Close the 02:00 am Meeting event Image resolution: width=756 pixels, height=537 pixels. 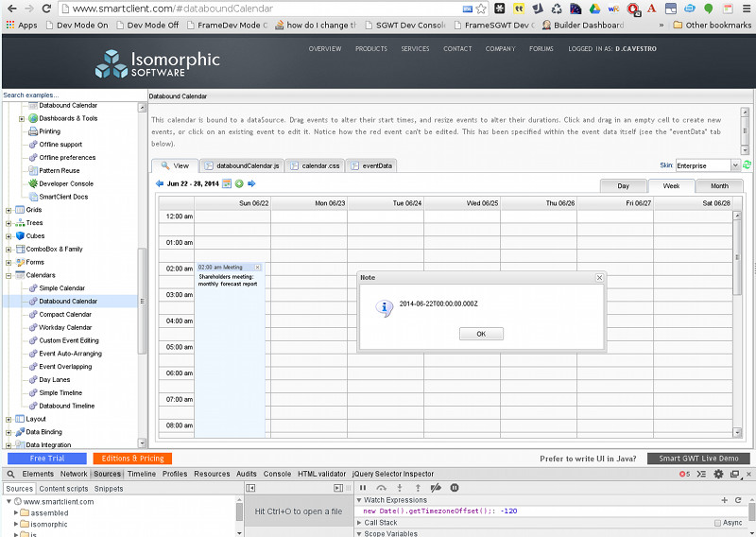point(258,268)
